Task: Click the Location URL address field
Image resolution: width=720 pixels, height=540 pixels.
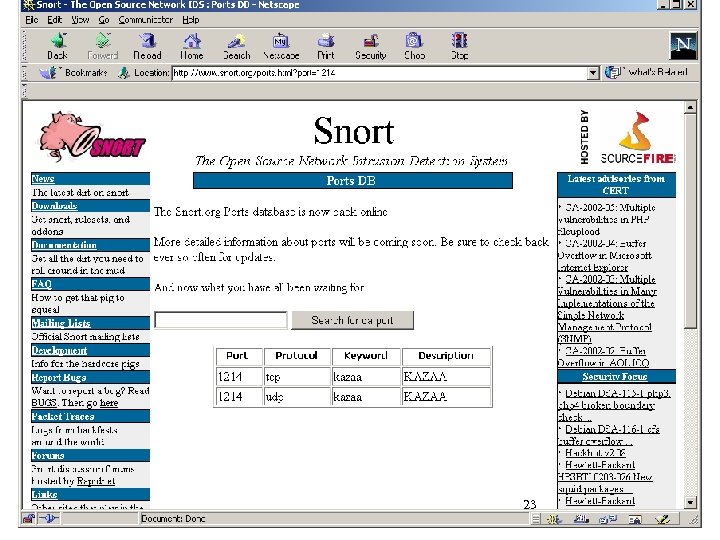Action: tap(378, 73)
